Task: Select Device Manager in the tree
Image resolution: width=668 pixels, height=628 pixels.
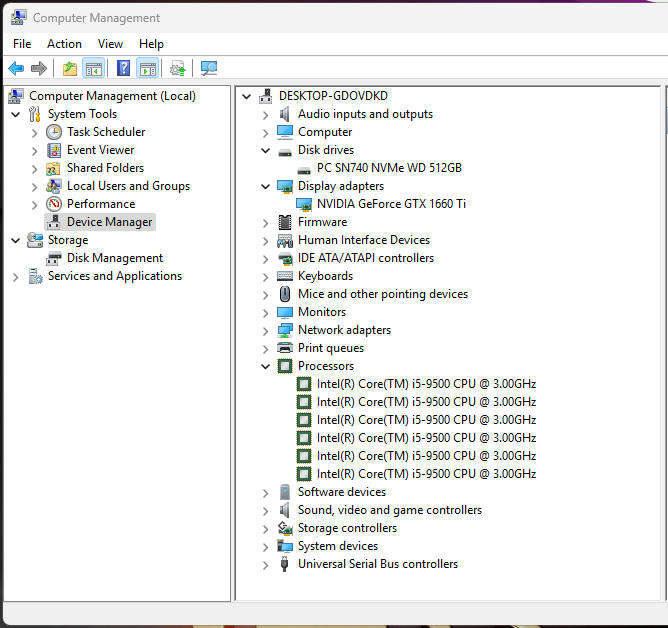Action: [109, 222]
